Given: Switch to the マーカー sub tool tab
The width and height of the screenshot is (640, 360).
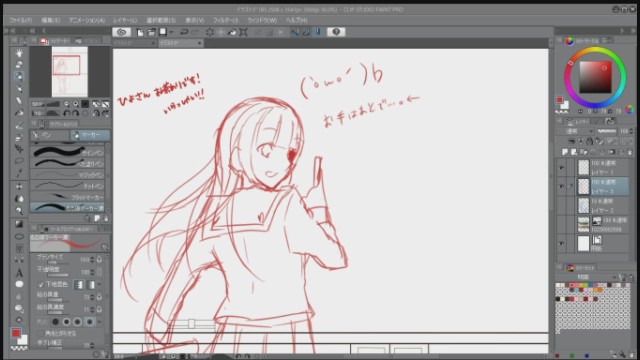Looking at the screenshot, I should pos(90,135).
